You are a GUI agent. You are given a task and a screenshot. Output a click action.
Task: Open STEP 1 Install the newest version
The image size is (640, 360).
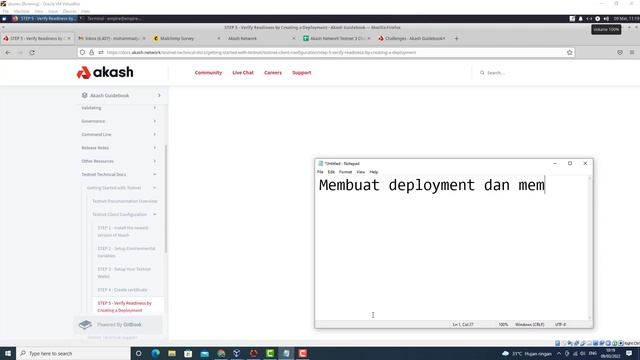click(x=123, y=231)
